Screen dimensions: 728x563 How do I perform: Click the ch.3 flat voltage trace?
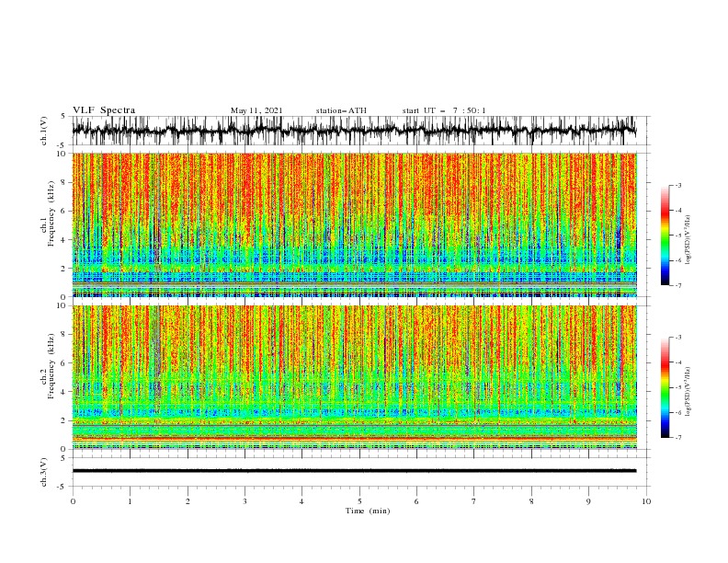point(354,471)
